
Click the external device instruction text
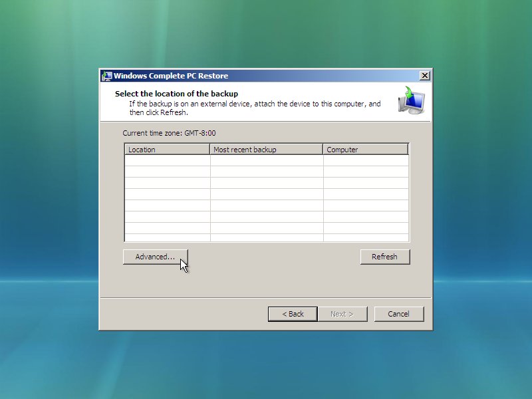[255, 104]
